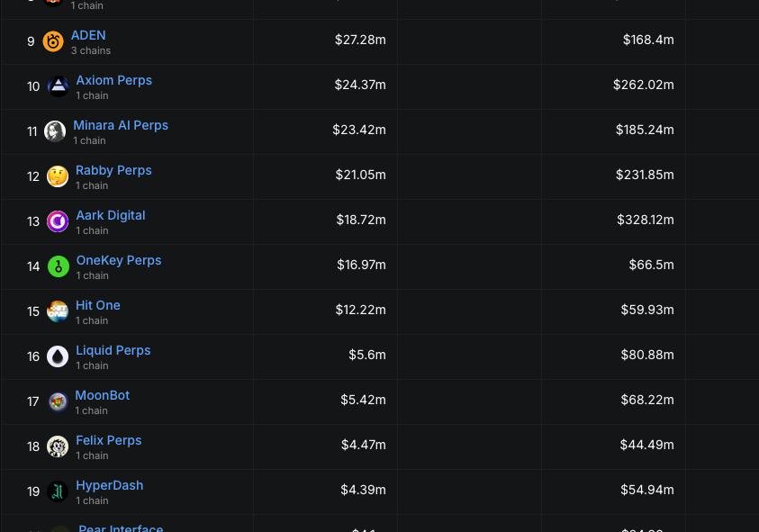The height and width of the screenshot is (532, 759).
Task: Open the OneKey Perps link
Action: pyautogui.click(x=119, y=260)
